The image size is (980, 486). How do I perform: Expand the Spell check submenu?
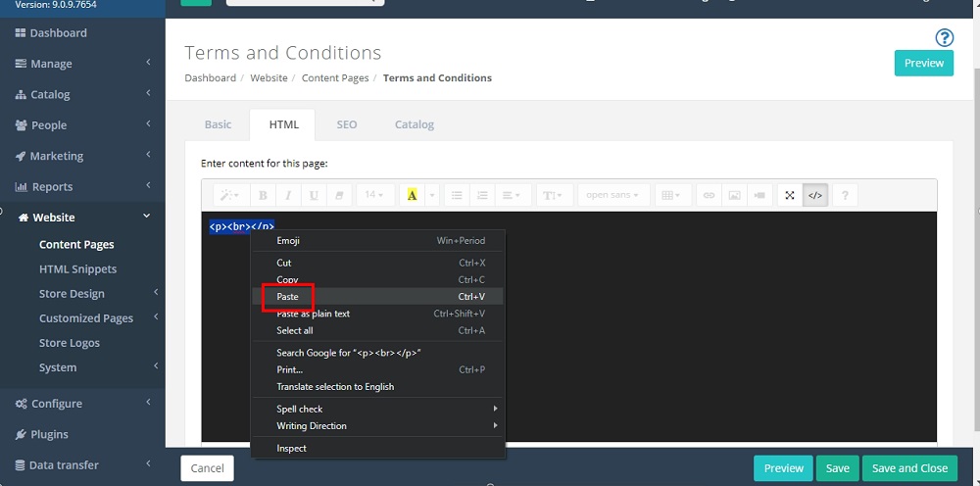tap(378, 410)
